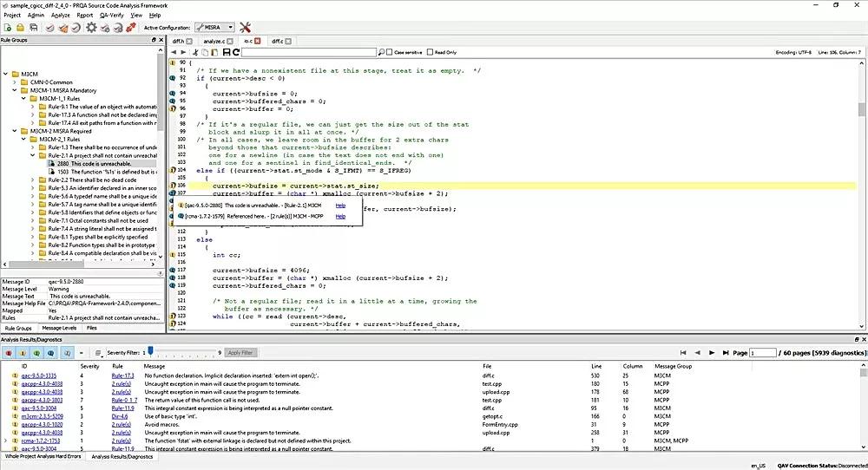This screenshot has width=868, height=470.
Task: Click the padlock icon in toolbar
Action: coord(21,27)
